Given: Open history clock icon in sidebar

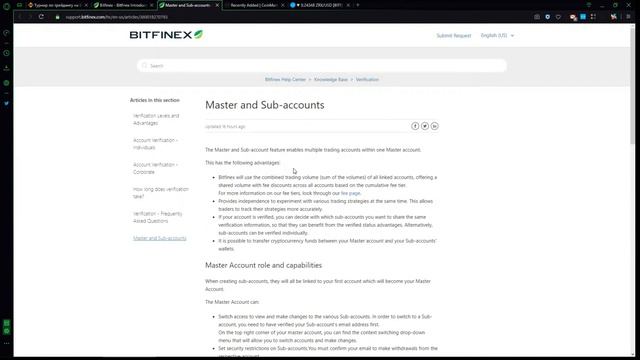Looking at the screenshot, I should (x=6, y=53).
